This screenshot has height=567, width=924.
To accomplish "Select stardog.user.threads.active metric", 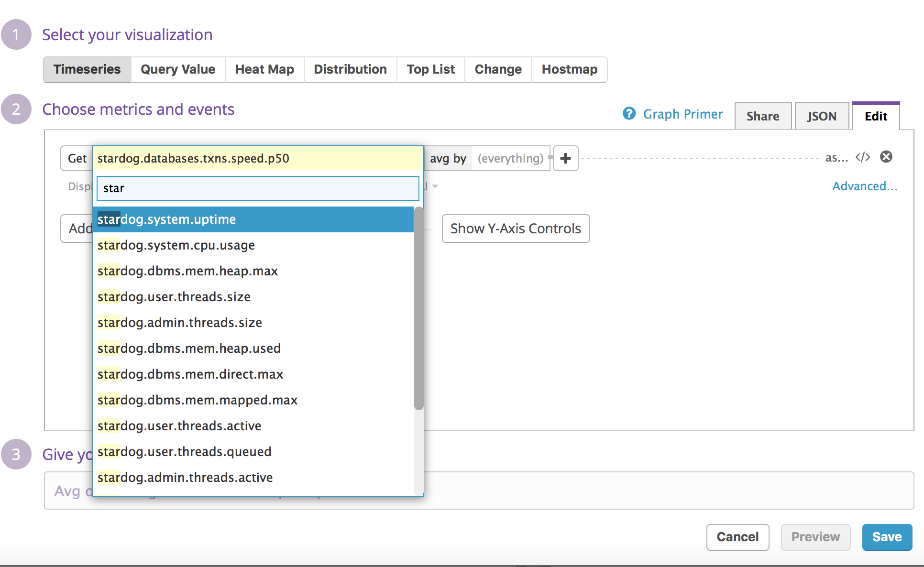I will 253,426.
